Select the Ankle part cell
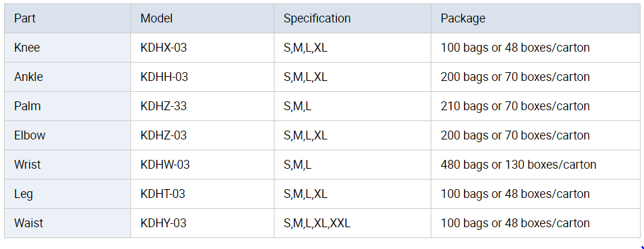This screenshot has height=249, width=644. click(x=67, y=77)
